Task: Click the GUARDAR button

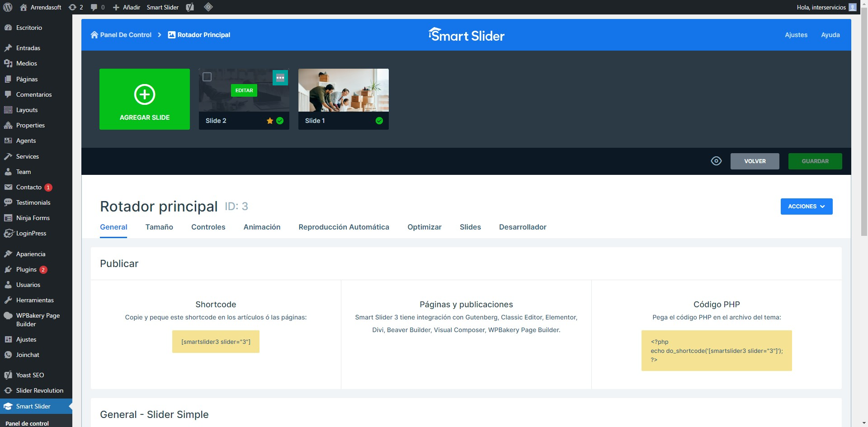Action: click(x=815, y=161)
